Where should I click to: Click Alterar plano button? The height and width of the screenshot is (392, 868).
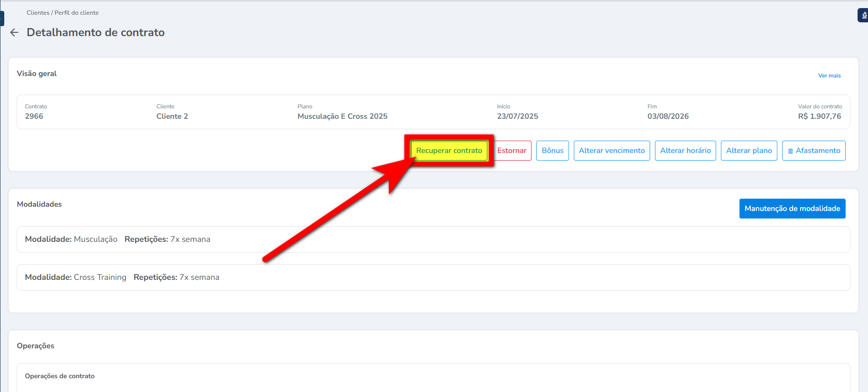tap(748, 151)
